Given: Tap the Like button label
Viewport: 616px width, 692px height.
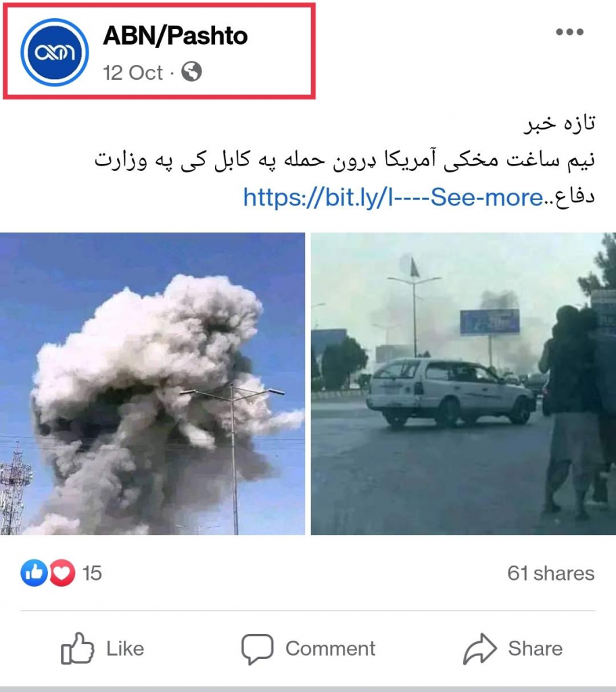Looking at the screenshot, I should [125, 649].
